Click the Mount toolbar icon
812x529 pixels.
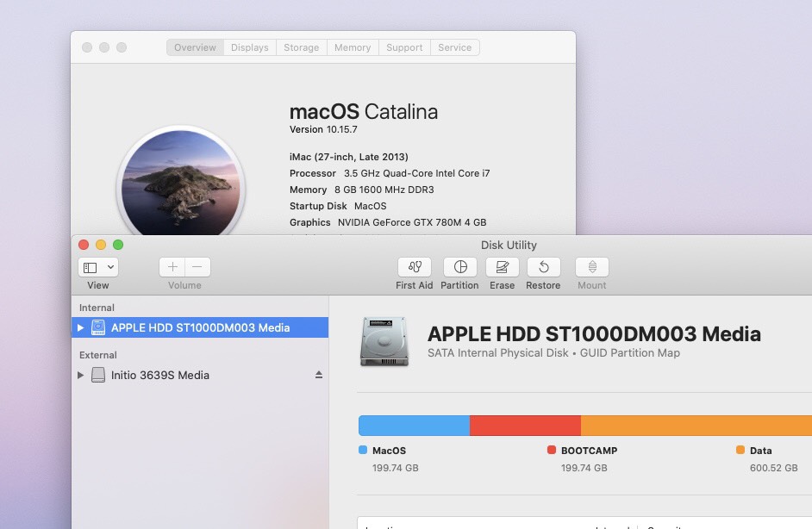pos(592,267)
